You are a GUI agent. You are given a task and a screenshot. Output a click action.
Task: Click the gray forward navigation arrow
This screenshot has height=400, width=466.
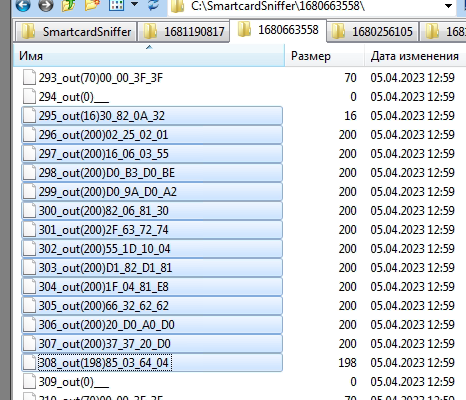[x=46, y=5]
